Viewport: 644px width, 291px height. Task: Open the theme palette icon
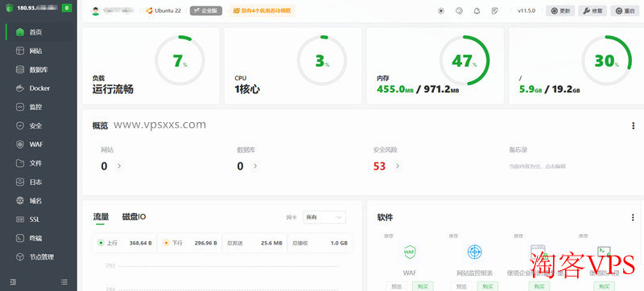(x=459, y=11)
